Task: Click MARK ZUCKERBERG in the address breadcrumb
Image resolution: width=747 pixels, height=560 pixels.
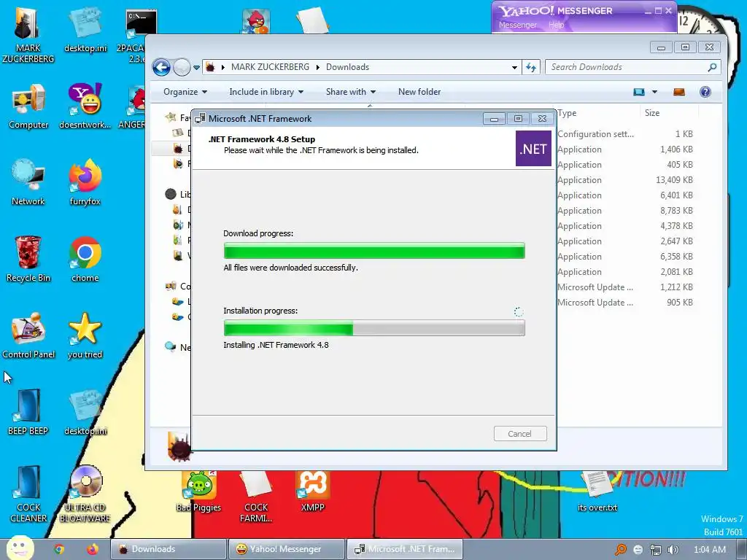Action: (270, 67)
